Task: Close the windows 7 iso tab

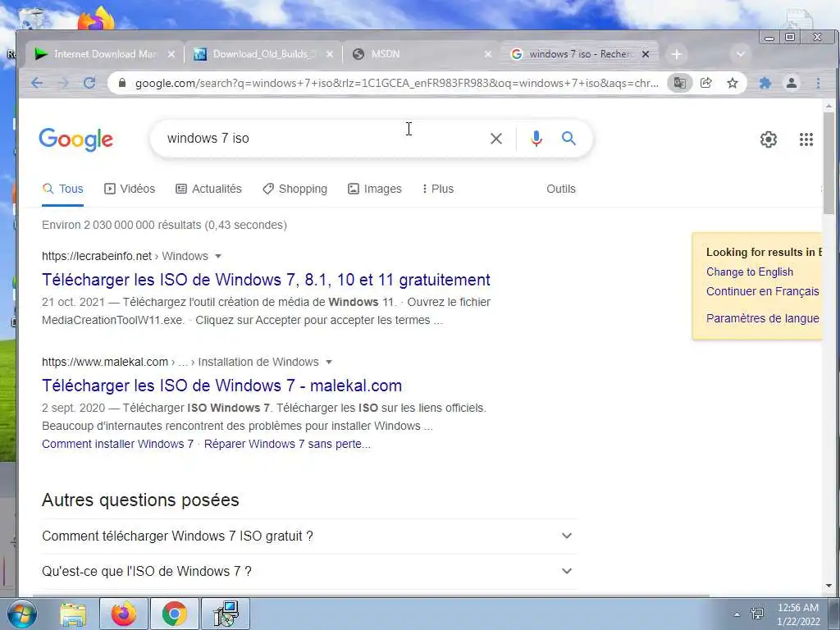Action: [x=646, y=54]
